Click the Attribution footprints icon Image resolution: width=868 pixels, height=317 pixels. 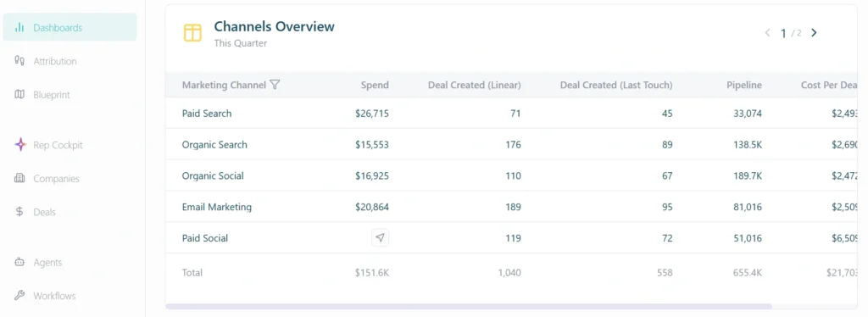(19, 61)
